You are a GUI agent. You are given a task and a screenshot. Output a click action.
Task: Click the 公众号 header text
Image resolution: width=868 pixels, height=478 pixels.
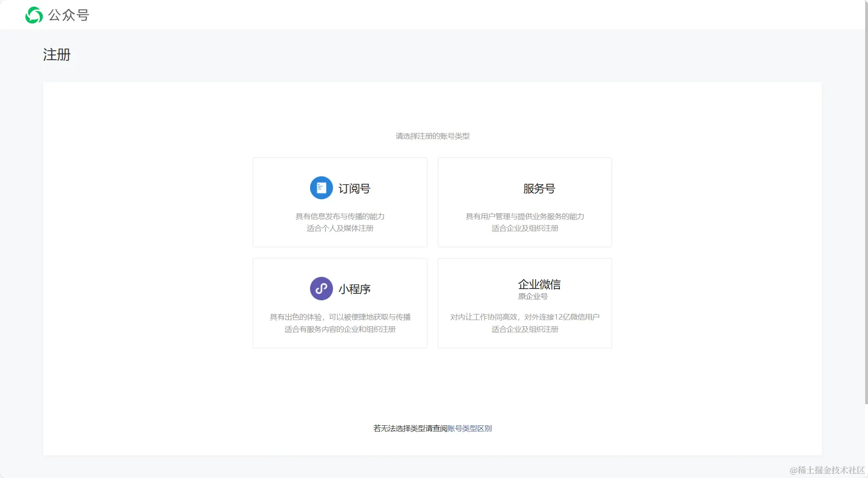click(x=69, y=15)
